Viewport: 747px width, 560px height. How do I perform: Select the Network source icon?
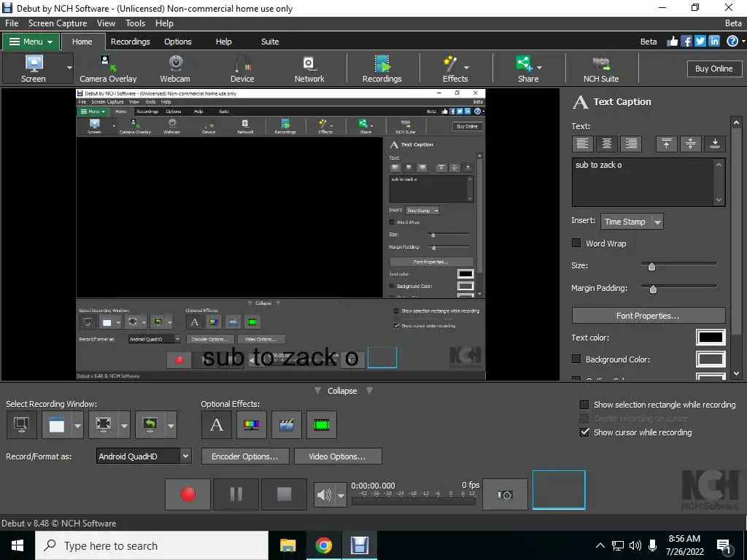(309, 69)
